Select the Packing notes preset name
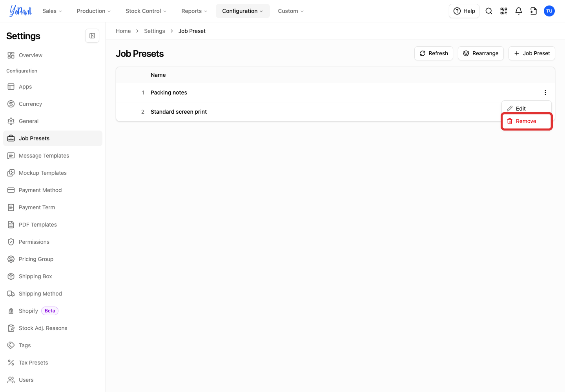Image resolution: width=565 pixels, height=392 pixels. coord(169,93)
